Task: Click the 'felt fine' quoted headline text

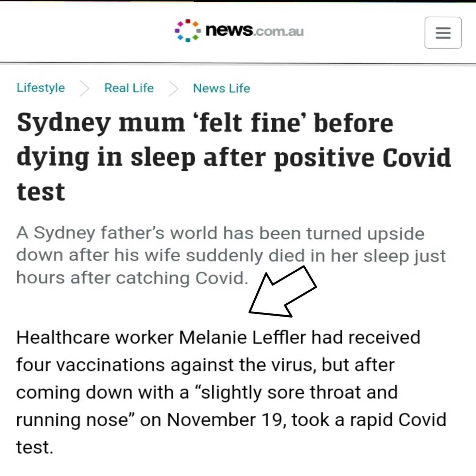Action: (x=250, y=122)
